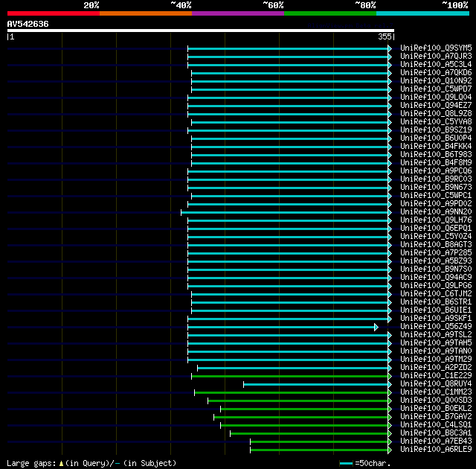Click the UniRef100_A9PD02 label
This screenshot has width=476, height=469.
click(x=436, y=204)
